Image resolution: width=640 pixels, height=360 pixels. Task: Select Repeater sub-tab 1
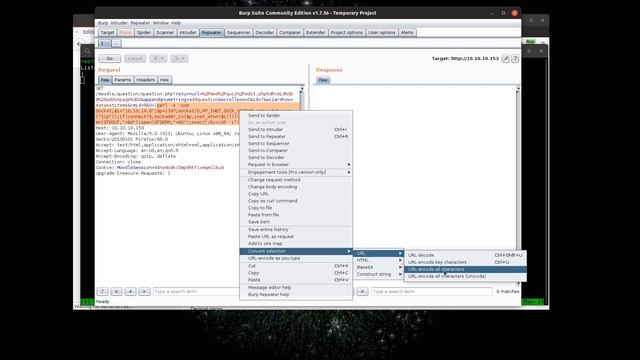coord(104,43)
